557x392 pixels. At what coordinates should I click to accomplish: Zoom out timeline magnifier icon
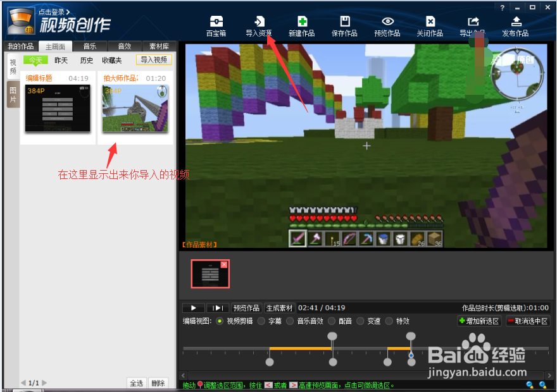pyautogui.click(x=530, y=384)
